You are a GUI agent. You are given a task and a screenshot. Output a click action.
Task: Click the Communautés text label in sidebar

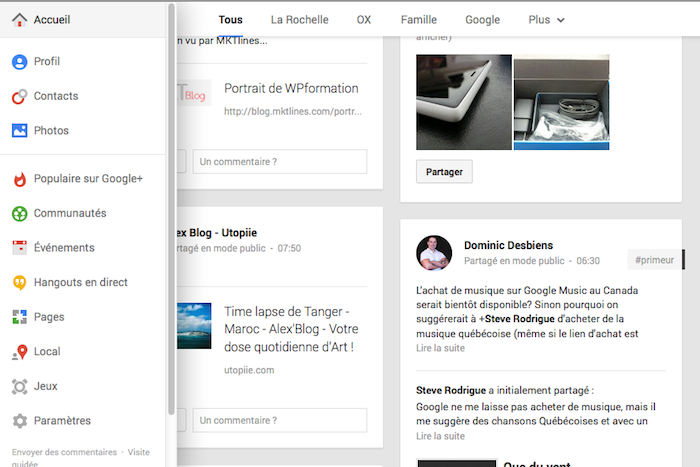coord(70,213)
